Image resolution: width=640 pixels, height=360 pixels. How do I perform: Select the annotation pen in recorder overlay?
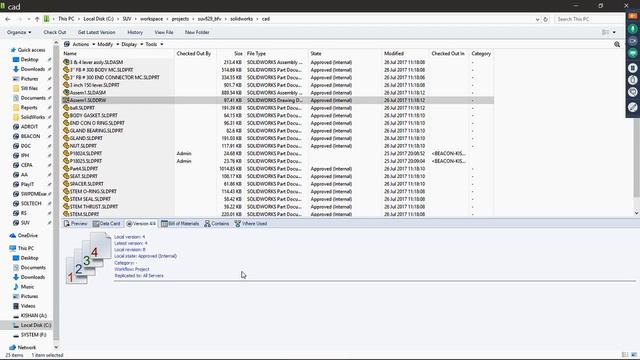(x=633, y=107)
